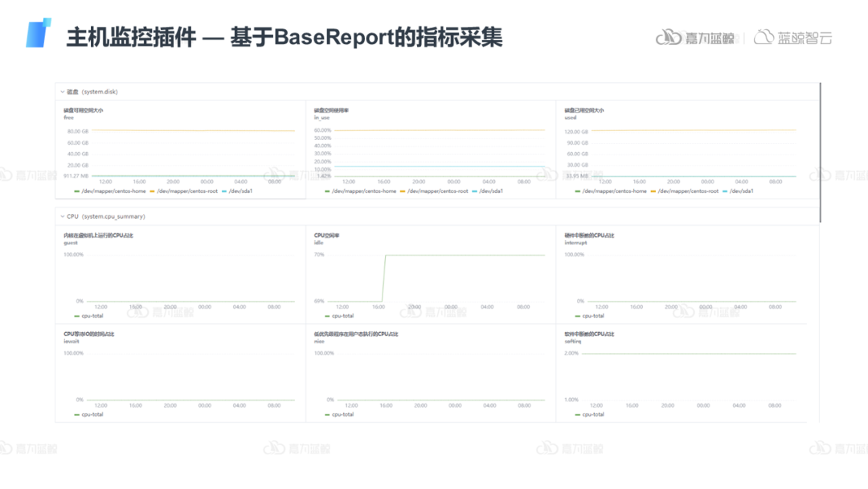Screen dimensions: 868x489
Task: Click the 70% axis label in idle chart
Action: (x=319, y=255)
